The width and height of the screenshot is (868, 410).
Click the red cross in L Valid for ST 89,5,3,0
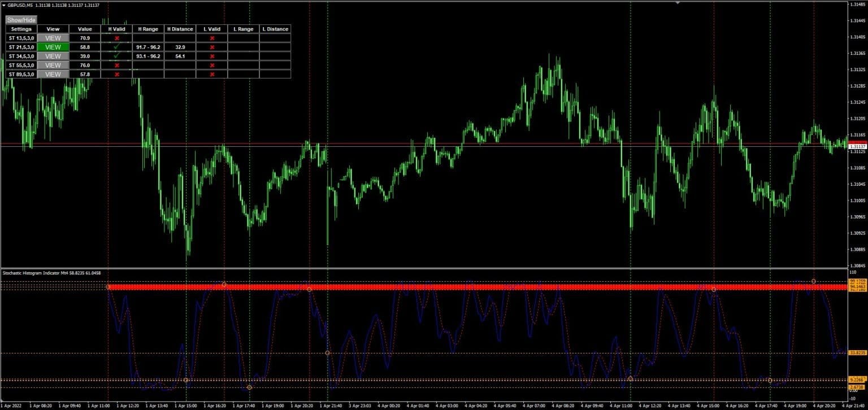[211, 74]
